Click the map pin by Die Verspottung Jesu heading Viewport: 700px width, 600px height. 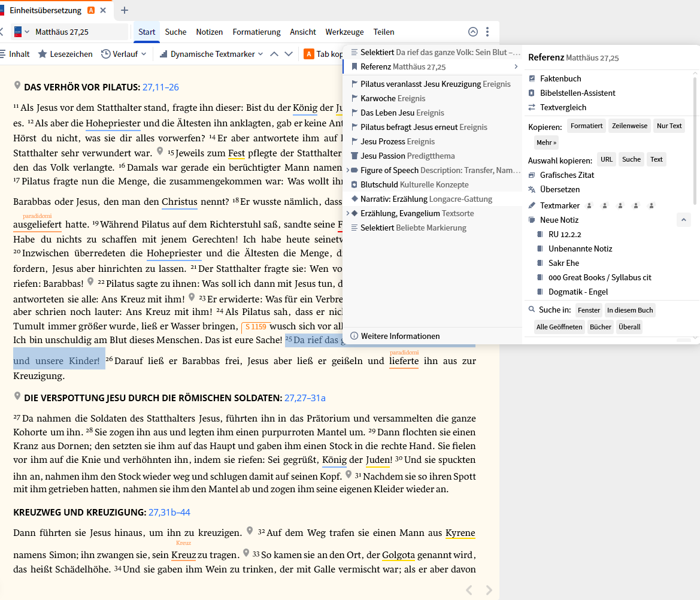(x=17, y=396)
